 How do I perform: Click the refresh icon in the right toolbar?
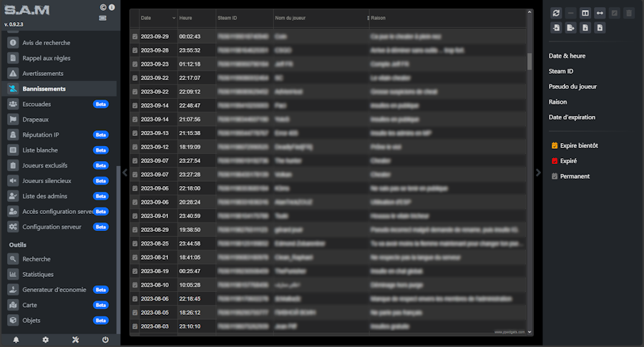coord(556,13)
